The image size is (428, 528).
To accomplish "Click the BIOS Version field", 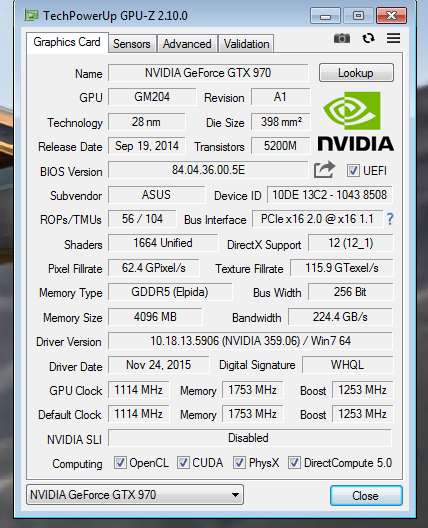I will (x=208, y=170).
